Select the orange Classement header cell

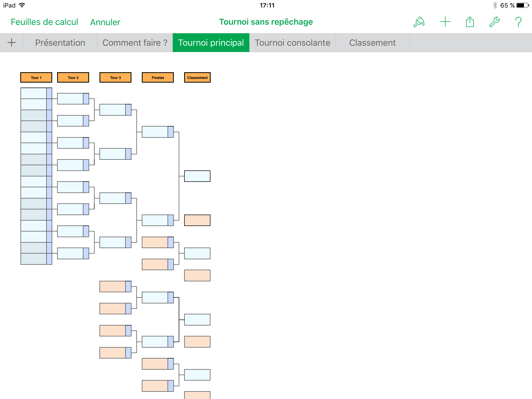[197, 77]
